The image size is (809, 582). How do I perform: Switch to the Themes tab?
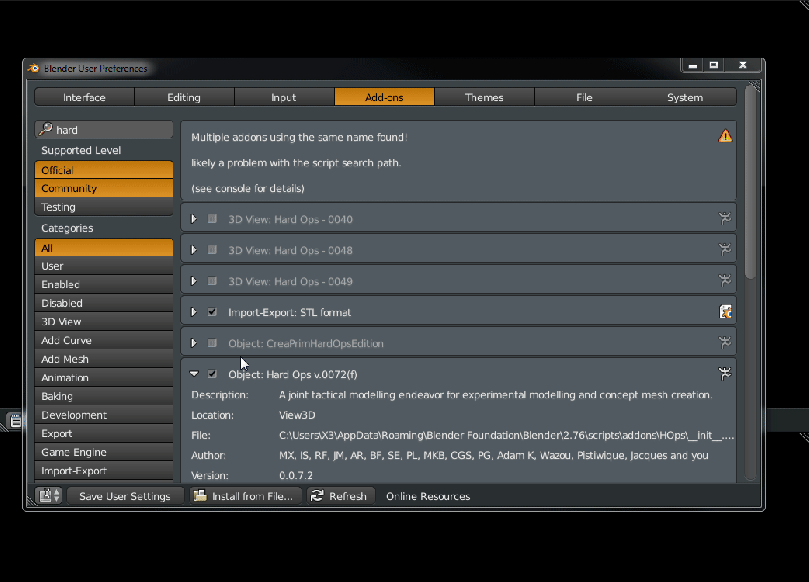[484, 97]
